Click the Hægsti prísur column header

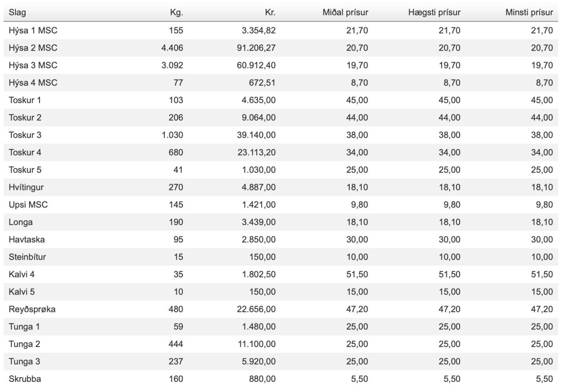434,13
